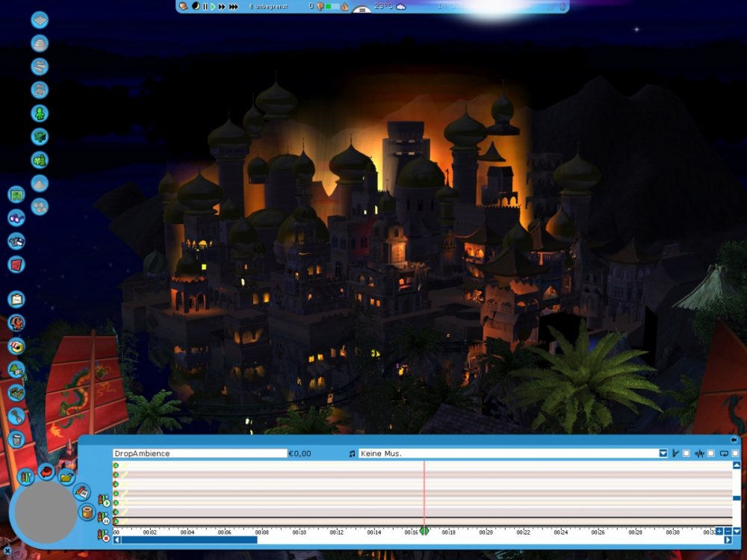Stop the fireworks display playback
747x560 pixels.
tap(106, 537)
